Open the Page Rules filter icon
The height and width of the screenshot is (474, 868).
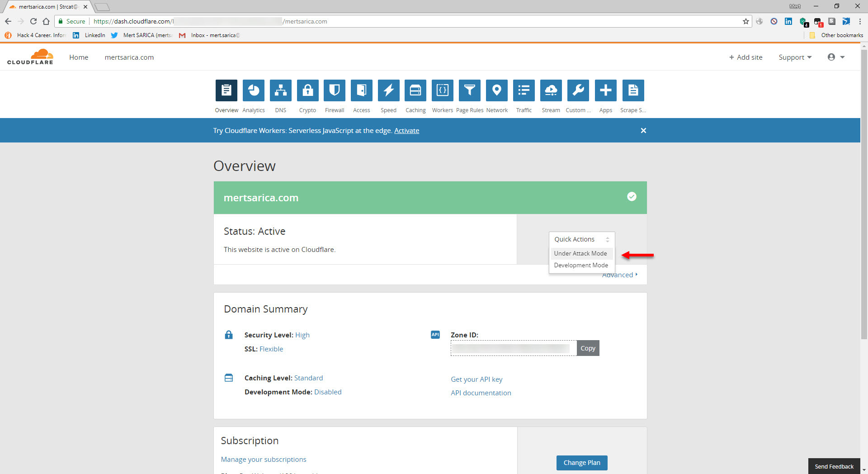tap(470, 90)
